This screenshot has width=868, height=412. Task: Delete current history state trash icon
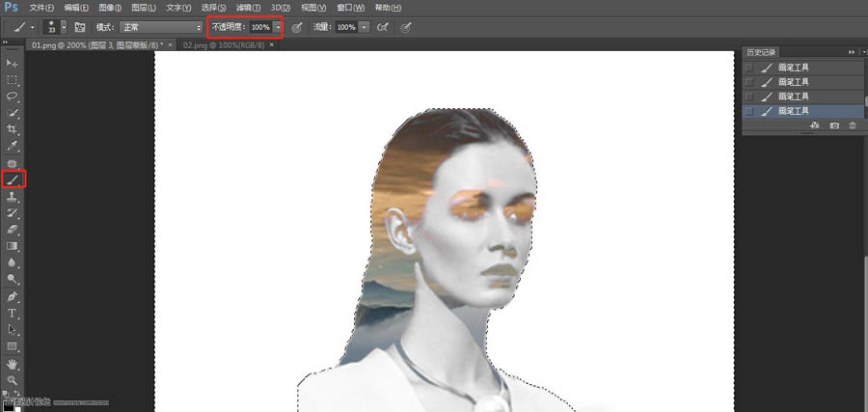pos(853,125)
